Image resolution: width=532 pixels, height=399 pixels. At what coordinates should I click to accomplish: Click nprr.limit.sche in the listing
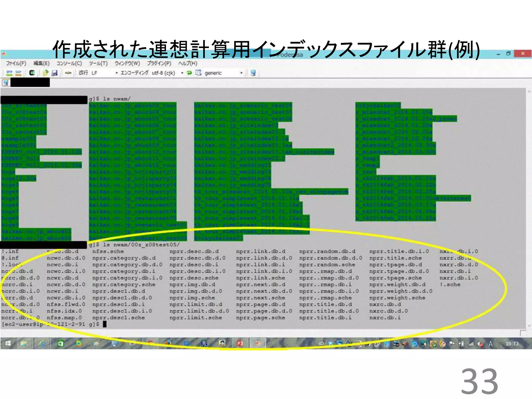coord(196,318)
